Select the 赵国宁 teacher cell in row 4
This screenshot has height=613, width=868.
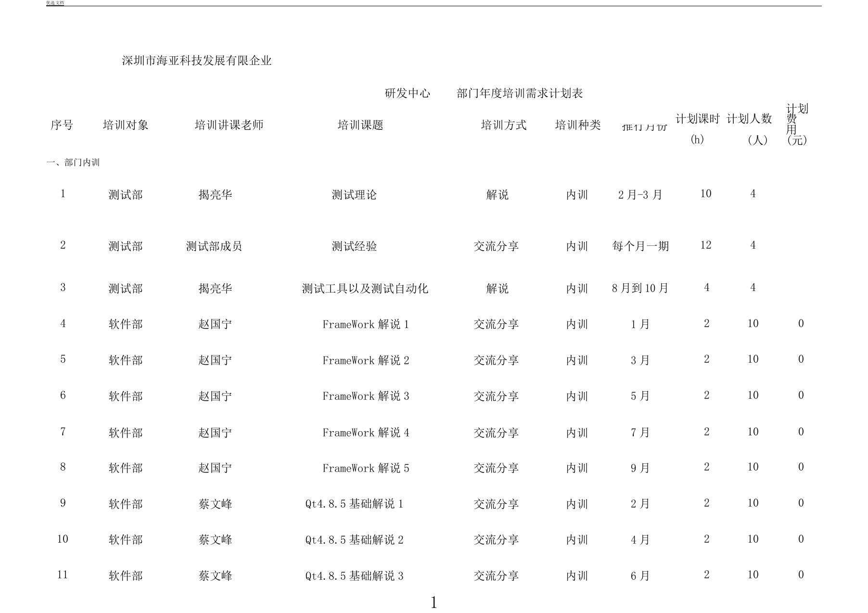point(215,324)
